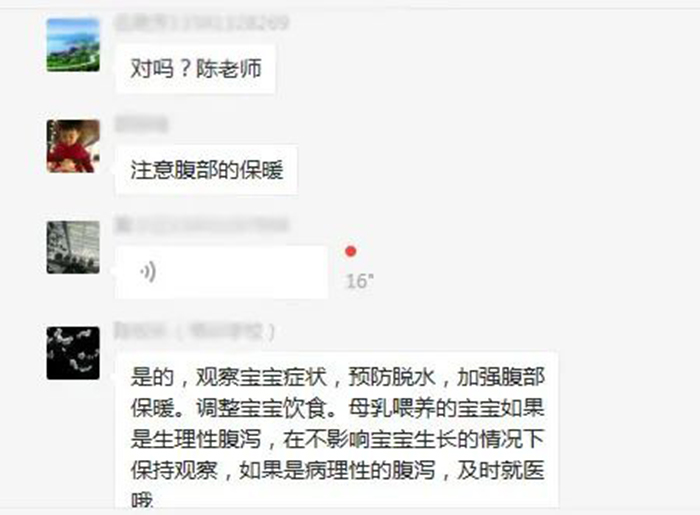The image size is (700, 515).
Task: Open the black avatar with white shapes
Action: (x=73, y=353)
